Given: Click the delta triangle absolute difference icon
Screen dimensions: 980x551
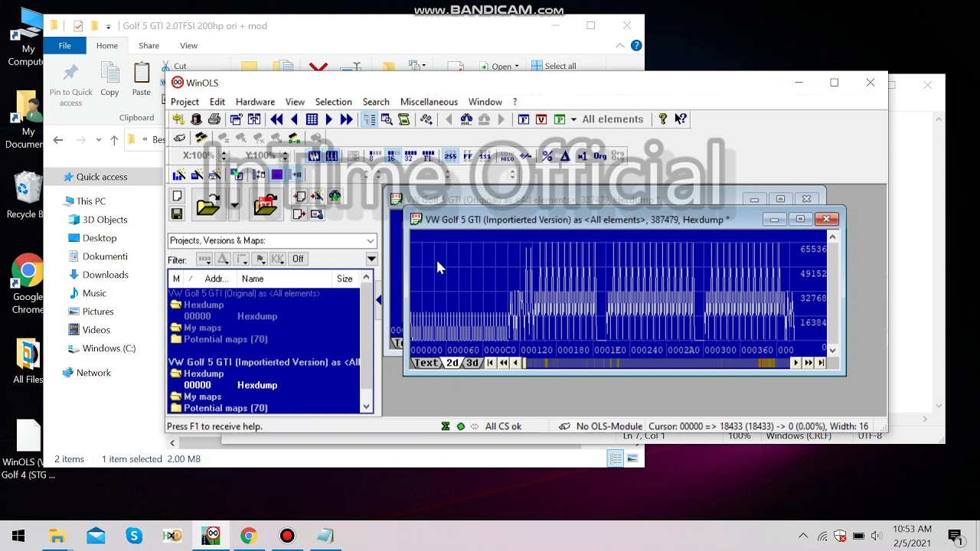Looking at the screenshot, I should [565, 156].
